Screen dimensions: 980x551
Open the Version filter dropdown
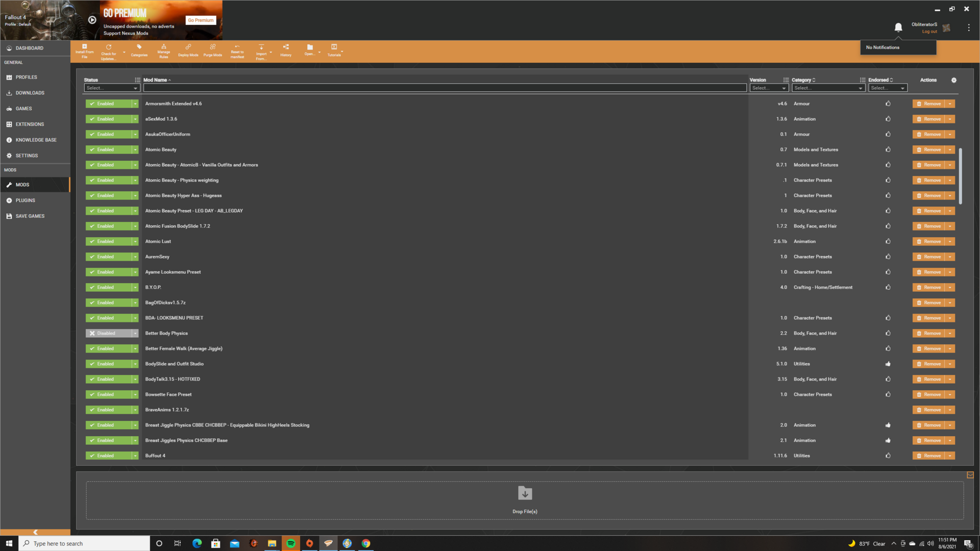click(x=769, y=88)
